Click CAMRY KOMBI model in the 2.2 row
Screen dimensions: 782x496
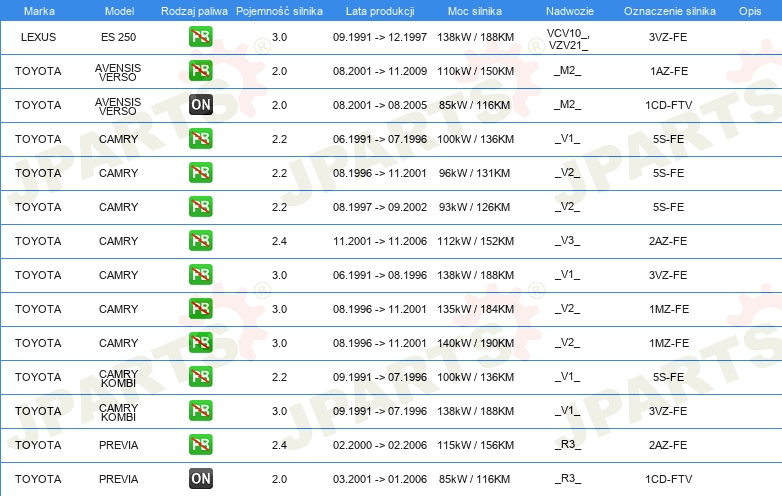(x=118, y=378)
